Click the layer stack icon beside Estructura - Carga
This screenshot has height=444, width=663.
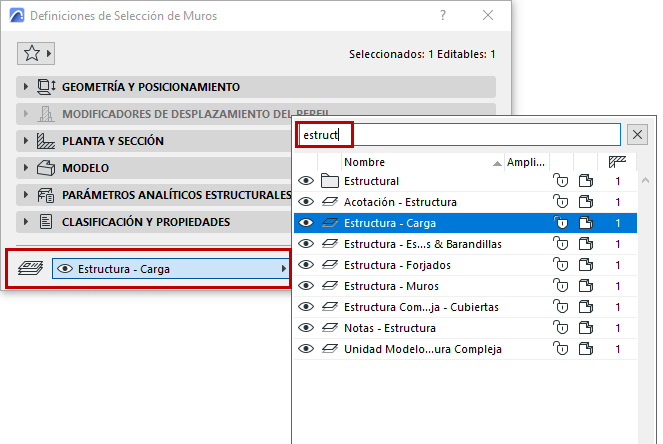coord(30,269)
